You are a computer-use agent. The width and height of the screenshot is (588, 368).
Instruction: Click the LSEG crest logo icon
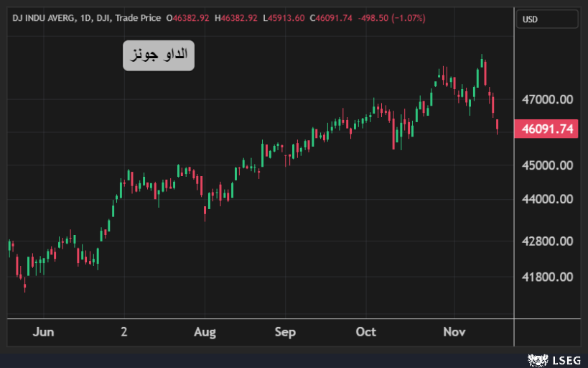(x=538, y=359)
